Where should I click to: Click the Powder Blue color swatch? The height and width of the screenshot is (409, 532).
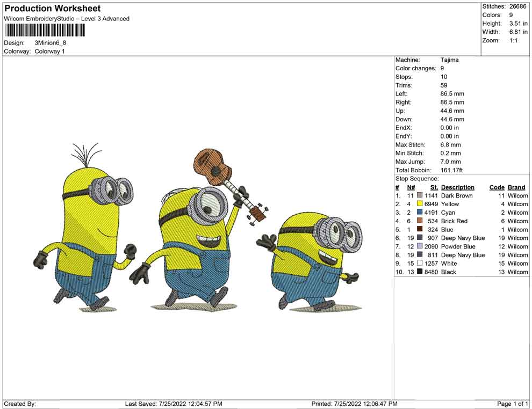click(x=420, y=246)
